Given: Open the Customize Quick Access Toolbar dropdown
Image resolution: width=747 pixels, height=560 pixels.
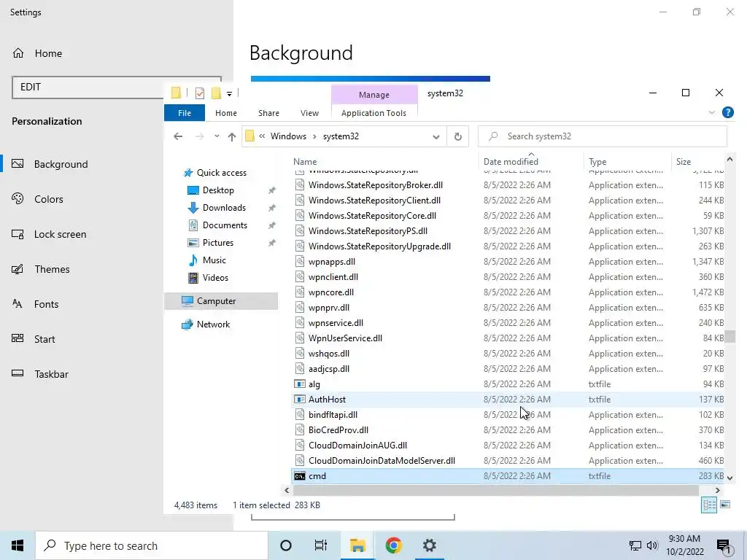Looking at the screenshot, I should (x=229, y=94).
